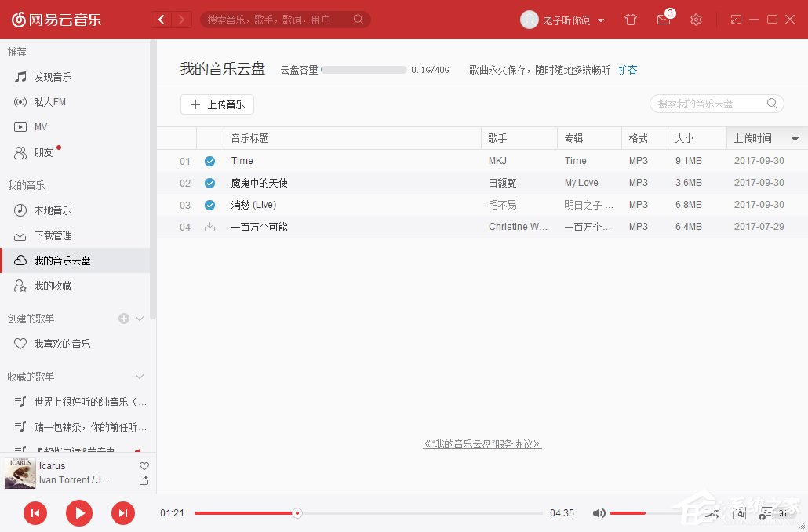This screenshot has height=532, width=808.
Task: Favorite the playing song Icarus with the heart
Action: point(144,465)
